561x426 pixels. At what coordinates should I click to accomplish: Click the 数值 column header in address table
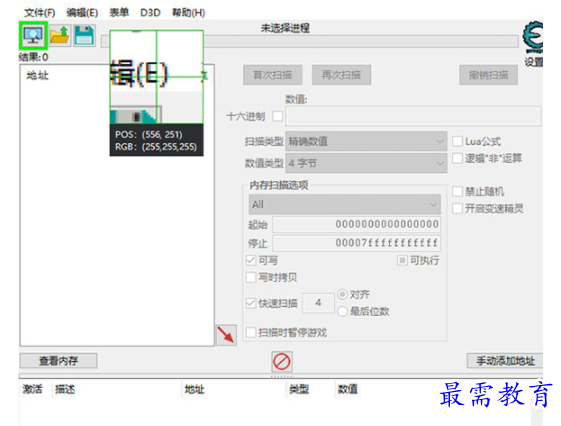coord(347,389)
